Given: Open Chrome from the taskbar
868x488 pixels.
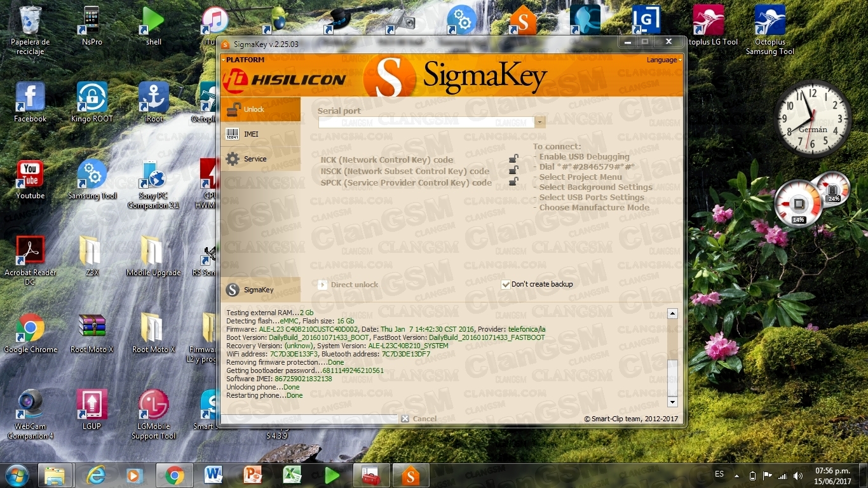Looking at the screenshot, I should tap(175, 475).
